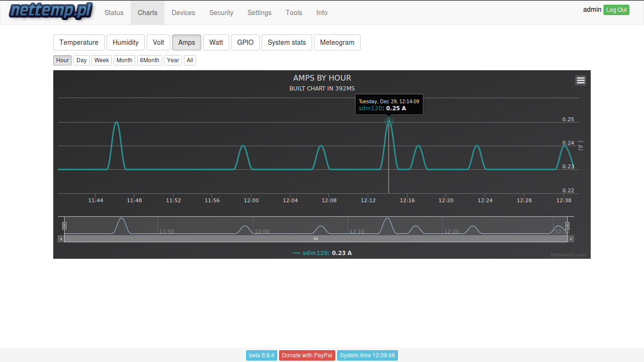Select the Amps chart tab
The width and height of the screenshot is (644, 362).
click(187, 42)
